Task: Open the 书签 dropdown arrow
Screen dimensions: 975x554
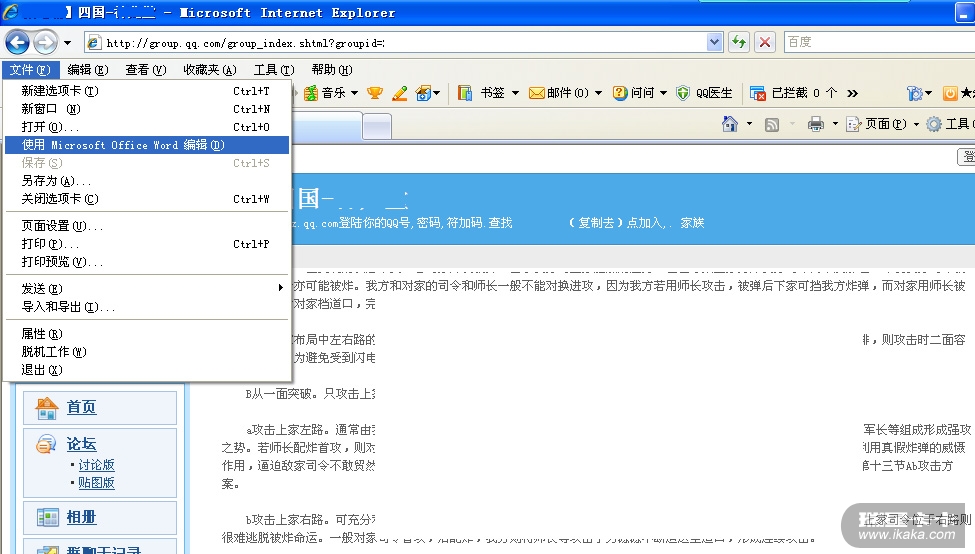Action: (515, 93)
